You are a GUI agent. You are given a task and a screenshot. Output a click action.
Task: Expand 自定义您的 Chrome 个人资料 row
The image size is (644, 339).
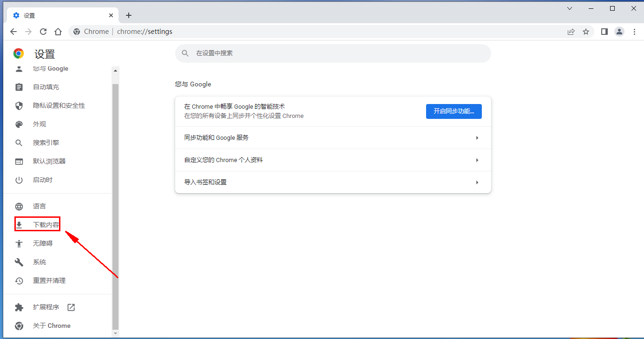333,160
